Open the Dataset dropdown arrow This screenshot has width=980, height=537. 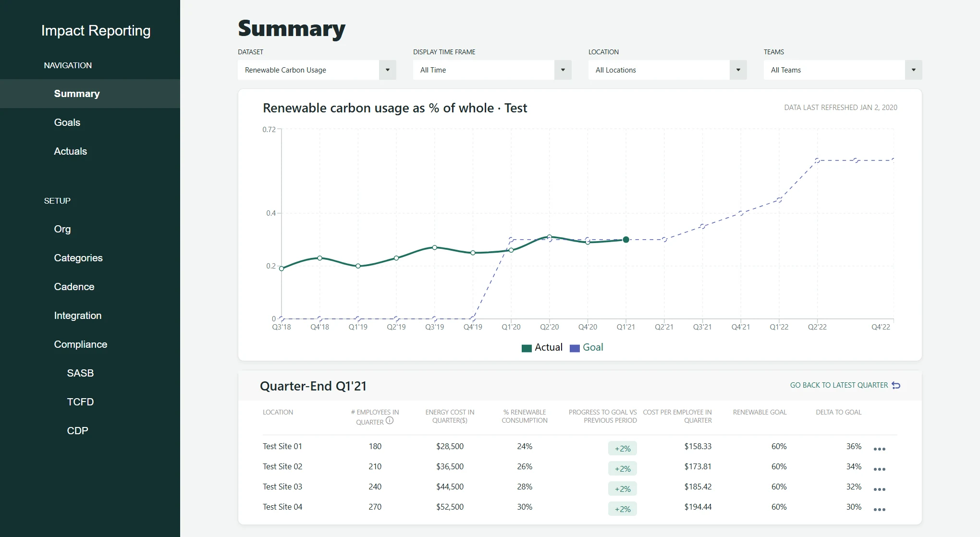(388, 70)
